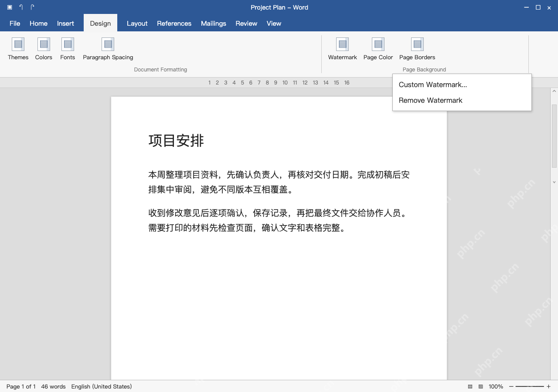
Task: Open Page Color options
Action: point(378,49)
